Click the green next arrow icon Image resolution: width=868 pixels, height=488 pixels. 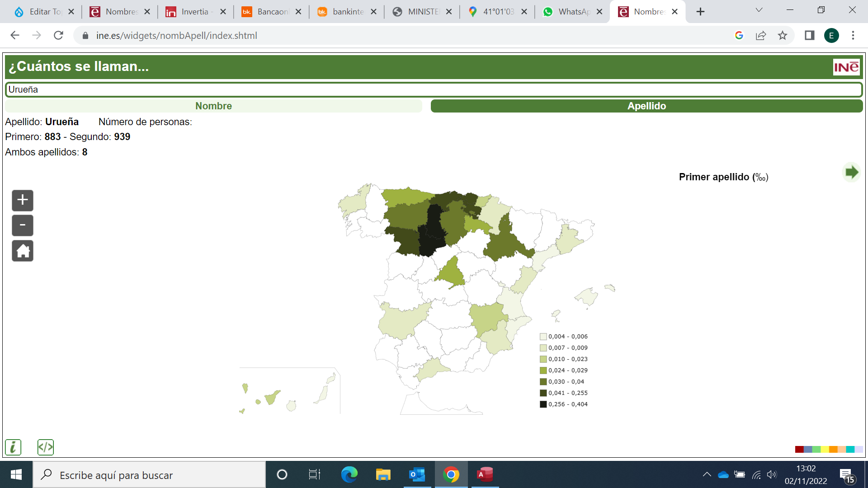point(851,172)
